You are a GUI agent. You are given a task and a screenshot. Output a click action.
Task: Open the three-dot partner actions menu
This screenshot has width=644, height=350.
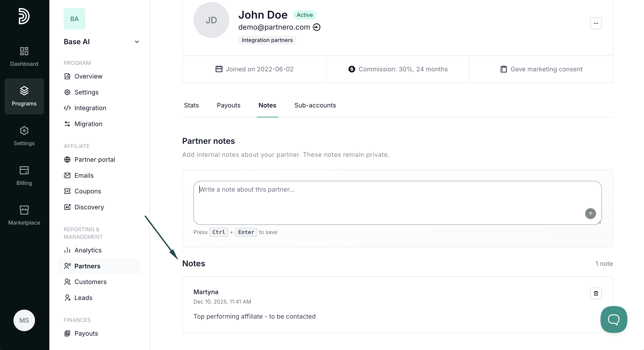pos(596,23)
